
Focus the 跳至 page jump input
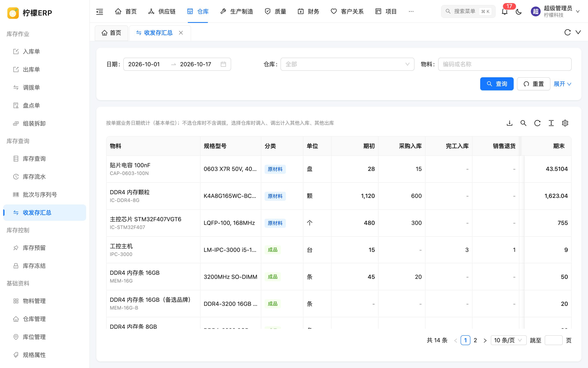[553, 340]
